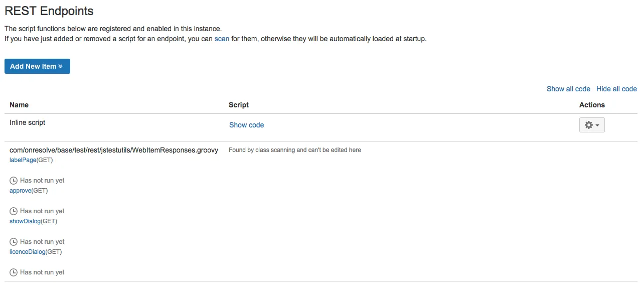
Task: Click Hide all code
Action: pos(616,89)
